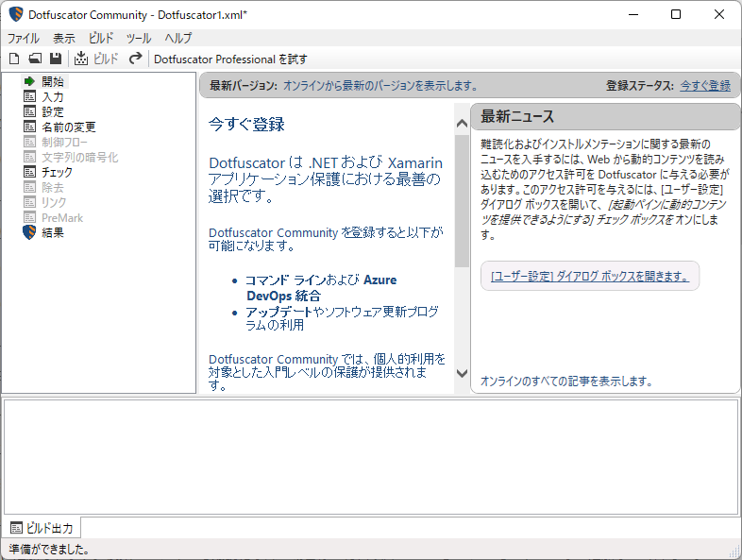
Task: Select チェック in the navigation tree
Action: pyautogui.click(x=57, y=173)
